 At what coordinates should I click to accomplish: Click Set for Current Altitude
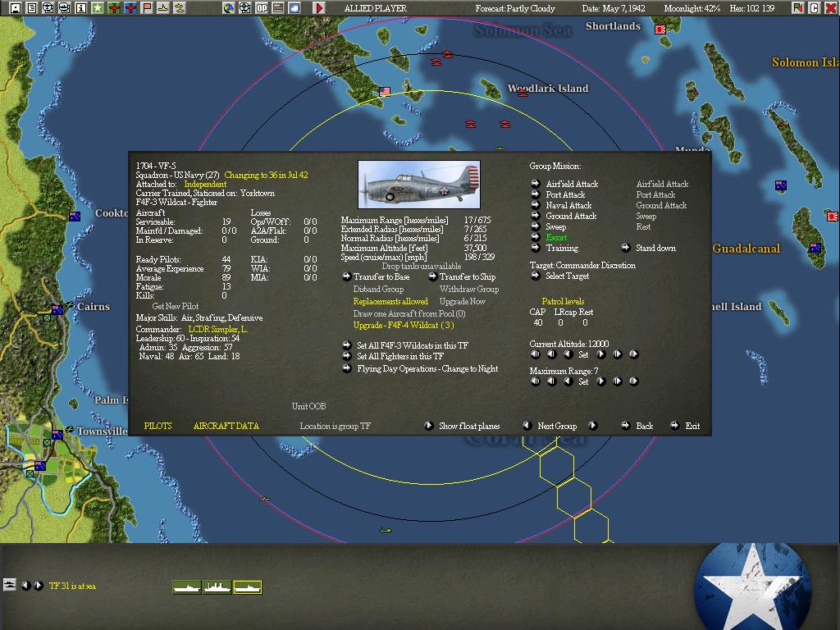point(583,354)
